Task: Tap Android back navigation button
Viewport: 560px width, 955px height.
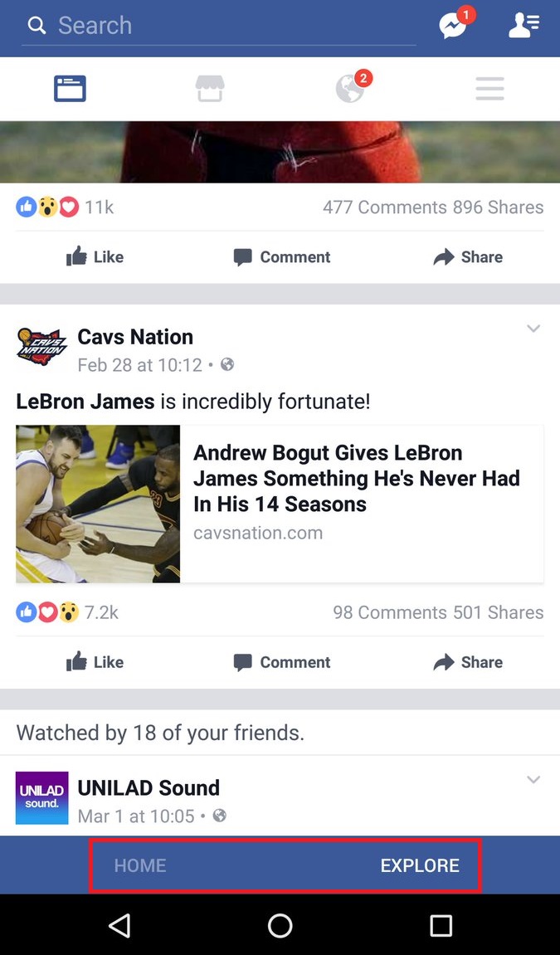Action: 119,925
